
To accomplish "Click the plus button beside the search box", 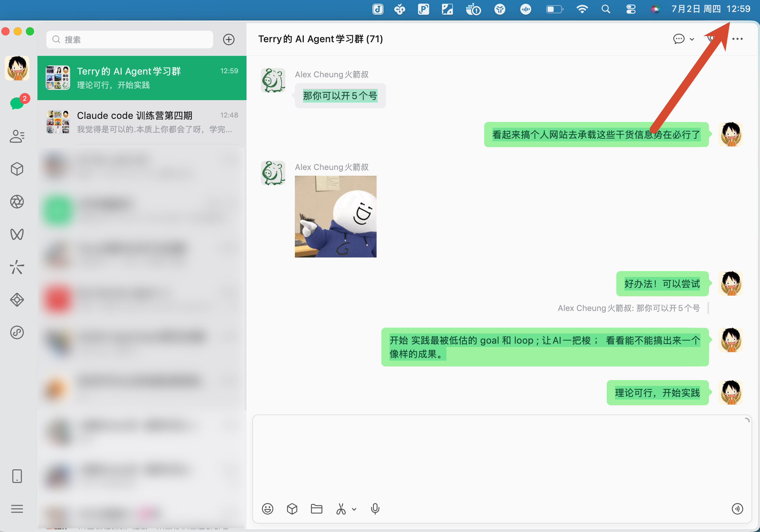I will pos(229,40).
